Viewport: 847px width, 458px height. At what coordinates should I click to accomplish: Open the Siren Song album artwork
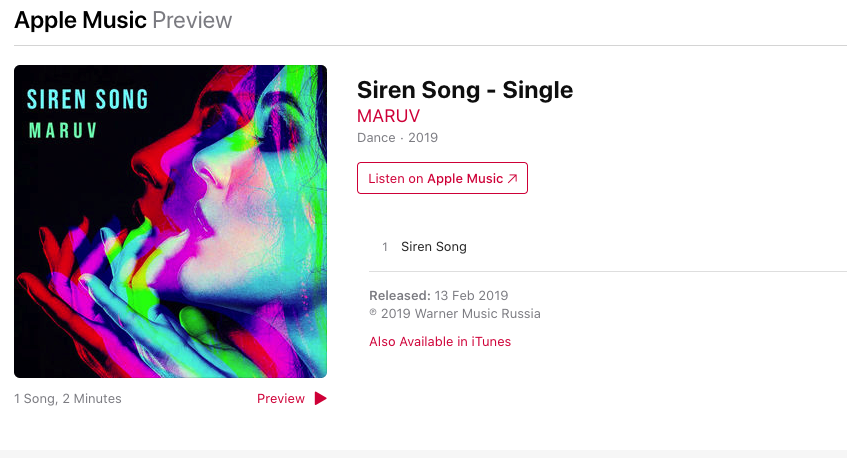point(170,221)
